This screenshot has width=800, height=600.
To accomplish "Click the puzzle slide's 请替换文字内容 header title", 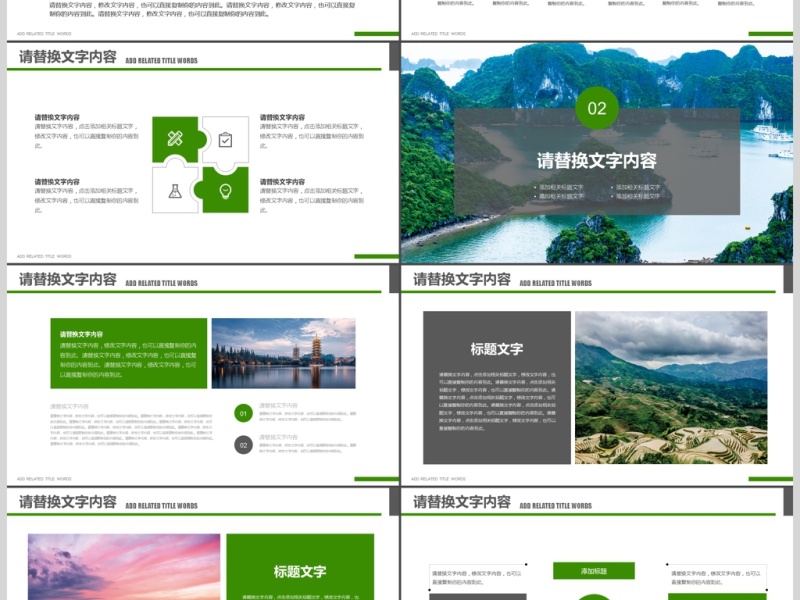I will point(68,57).
